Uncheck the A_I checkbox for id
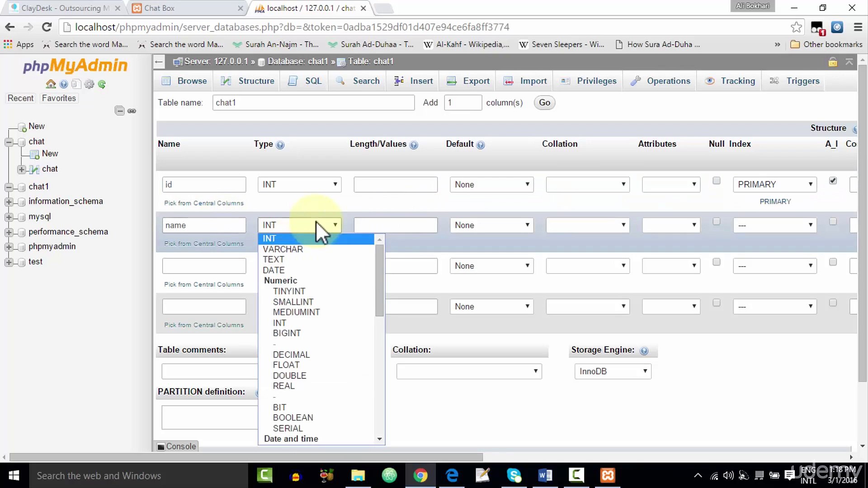The height and width of the screenshot is (488, 868). 833,181
